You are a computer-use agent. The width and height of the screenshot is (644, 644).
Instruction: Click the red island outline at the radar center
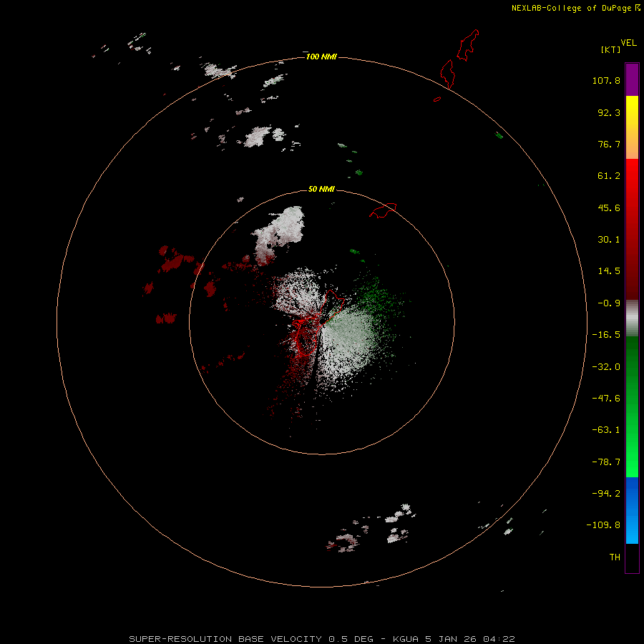pos(317,323)
